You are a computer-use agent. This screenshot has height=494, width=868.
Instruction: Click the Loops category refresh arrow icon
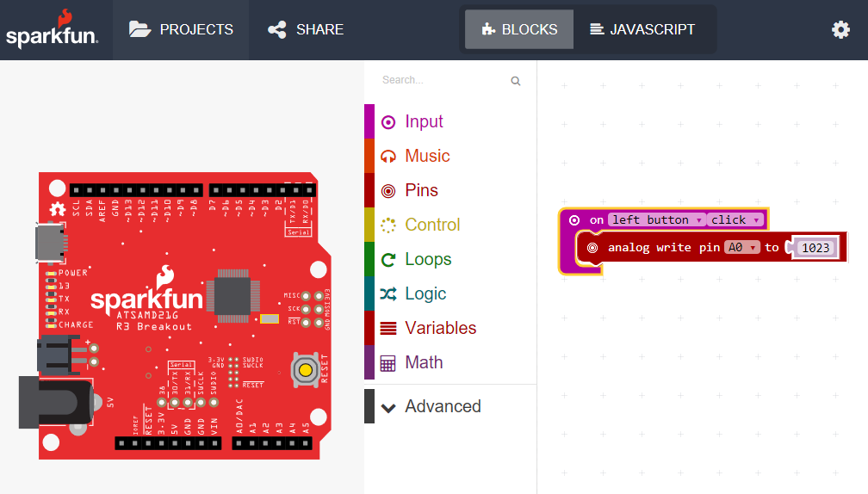[x=388, y=259]
